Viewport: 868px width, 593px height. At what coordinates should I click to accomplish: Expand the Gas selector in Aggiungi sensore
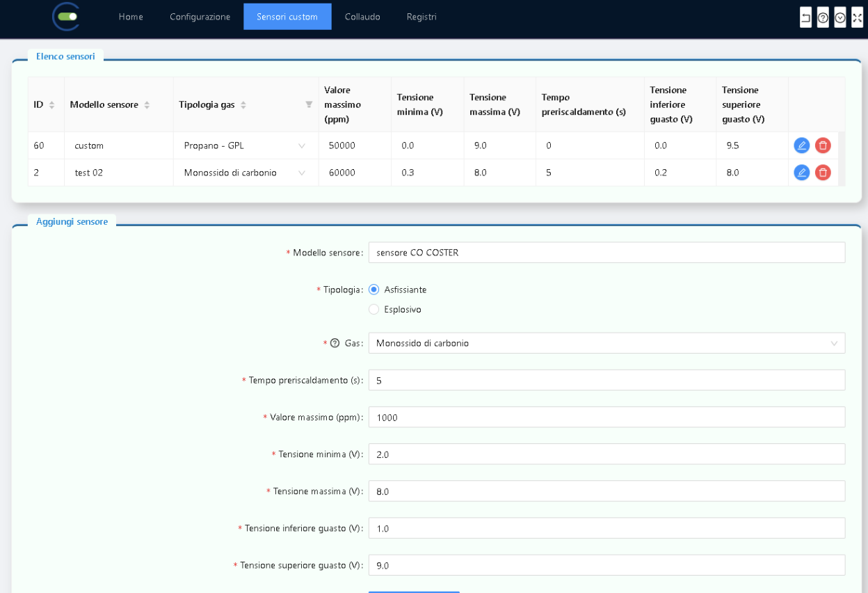pos(606,343)
